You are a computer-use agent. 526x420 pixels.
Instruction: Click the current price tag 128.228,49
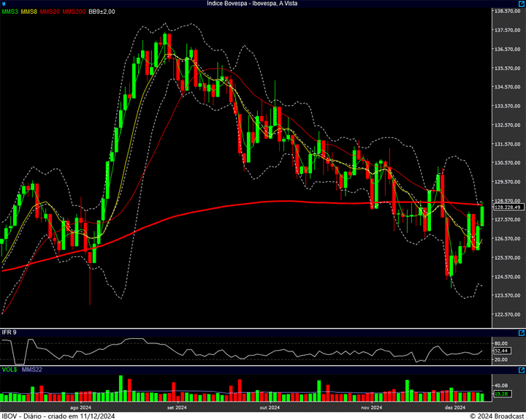point(506,207)
